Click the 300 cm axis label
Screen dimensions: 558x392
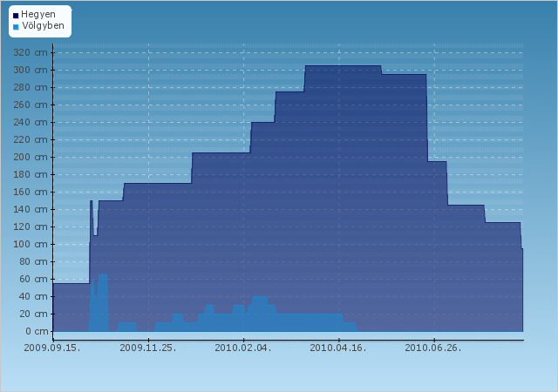pyautogui.click(x=31, y=70)
